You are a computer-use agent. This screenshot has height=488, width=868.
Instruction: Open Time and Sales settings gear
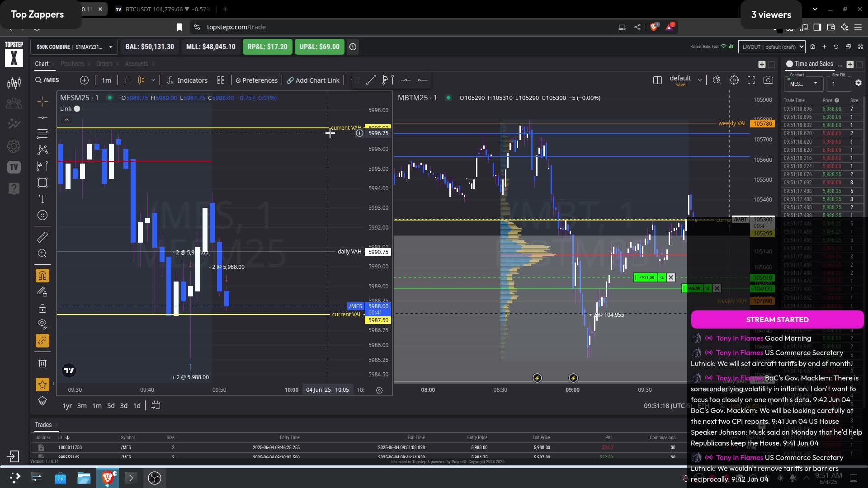(859, 83)
